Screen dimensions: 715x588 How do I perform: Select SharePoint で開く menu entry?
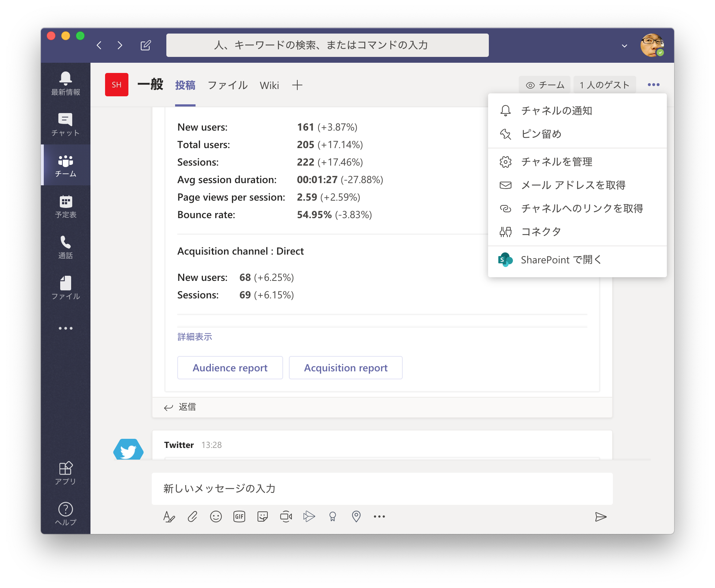(561, 260)
